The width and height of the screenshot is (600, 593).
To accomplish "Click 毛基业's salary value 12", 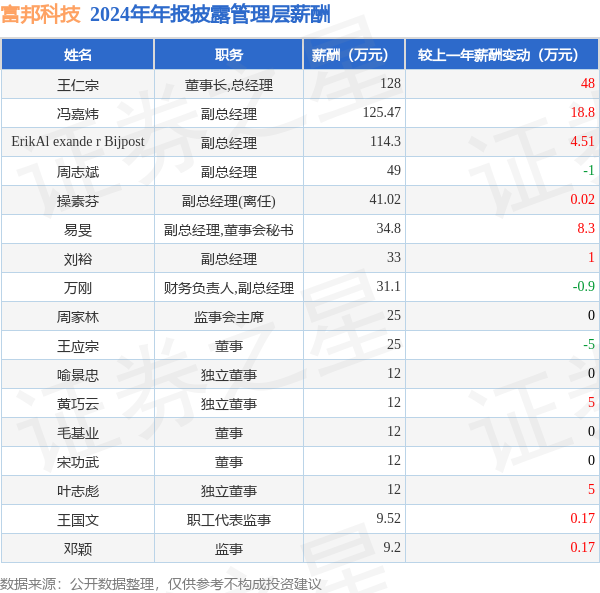I will 394,432.
